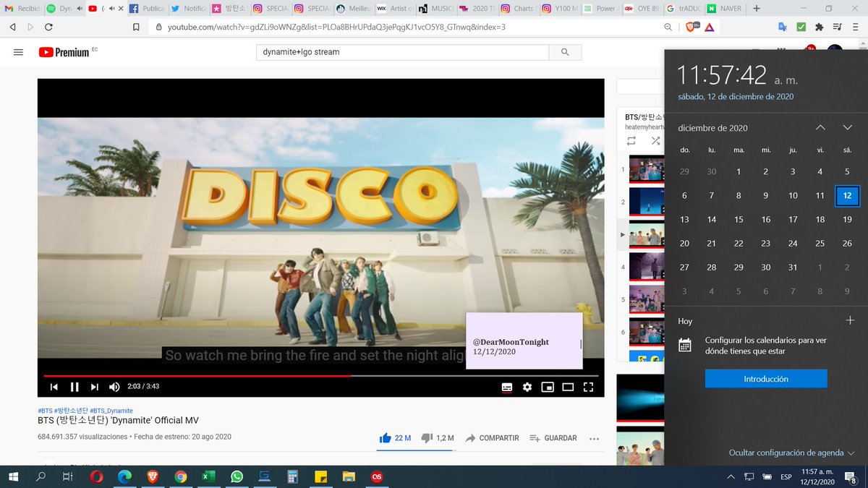Show hidden system tray icons chevron
868x488 pixels.
pyautogui.click(x=731, y=476)
